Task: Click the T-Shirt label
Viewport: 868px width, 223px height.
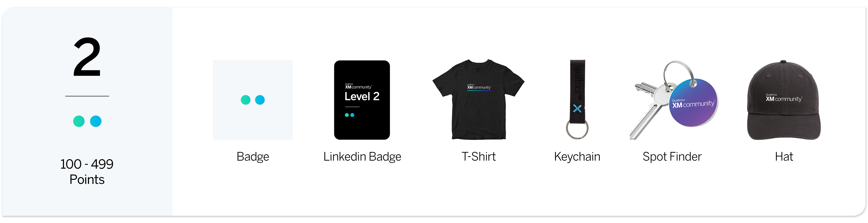Action: (479, 156)
